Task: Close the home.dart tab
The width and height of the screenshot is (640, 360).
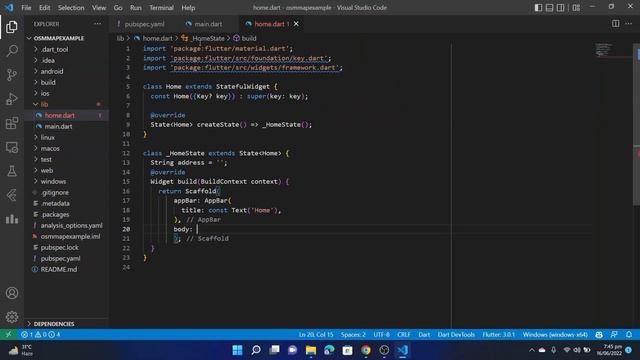Action: pos(296,24)
